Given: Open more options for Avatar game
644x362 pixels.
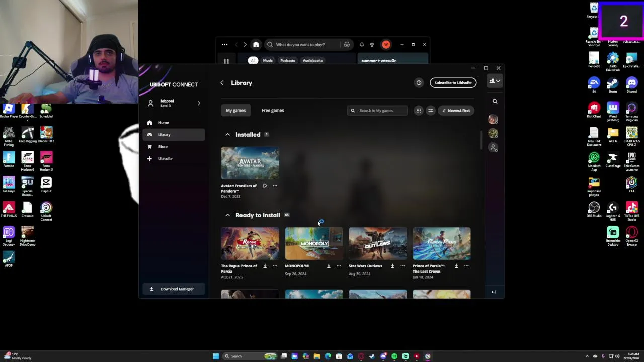Looking at the screenshot, I should click(x=275, y=186).
